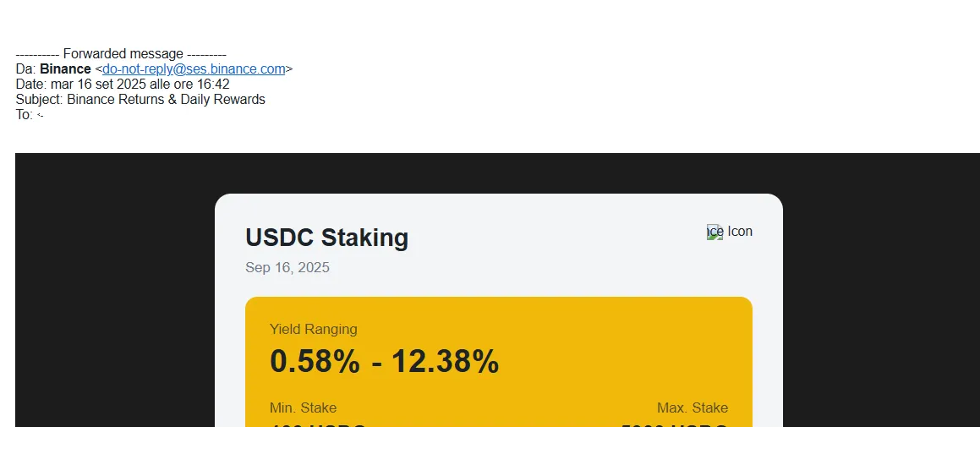Click the Max. Stake label
Viewport: 980px width, 465px height.
692,408
